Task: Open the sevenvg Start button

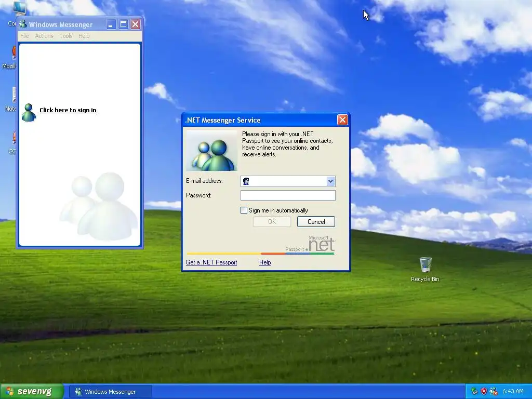Action: 32,391
